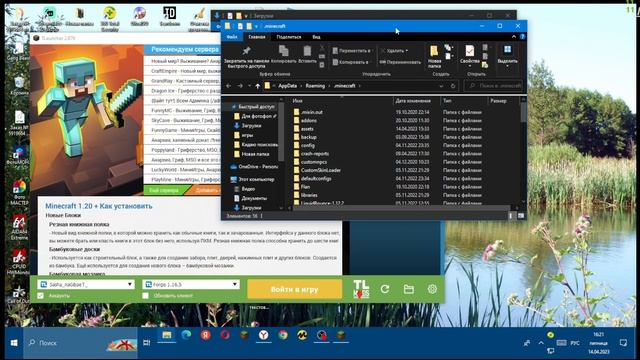Click Roaming breadcrumb in address bar
Viewport: 640px width, 360px height.
(x=316, y=86)
